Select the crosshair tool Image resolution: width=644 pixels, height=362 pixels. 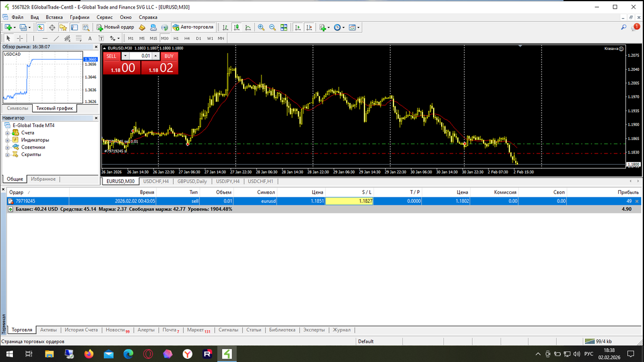click(x=20, y=38)
